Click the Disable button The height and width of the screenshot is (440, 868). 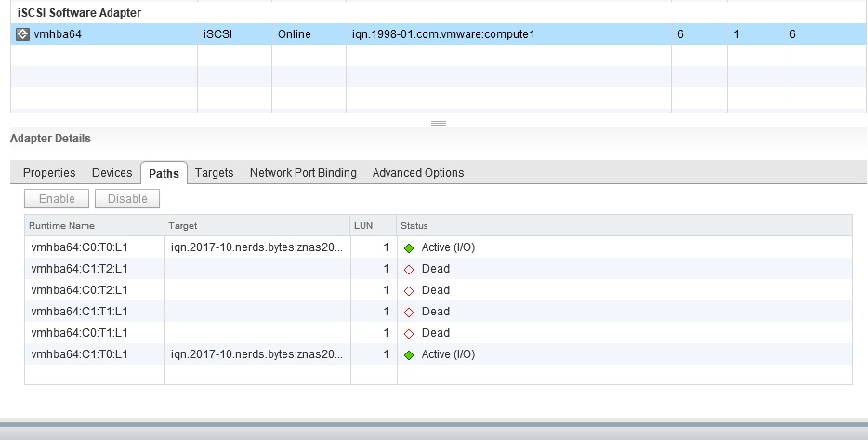point(127,199)
